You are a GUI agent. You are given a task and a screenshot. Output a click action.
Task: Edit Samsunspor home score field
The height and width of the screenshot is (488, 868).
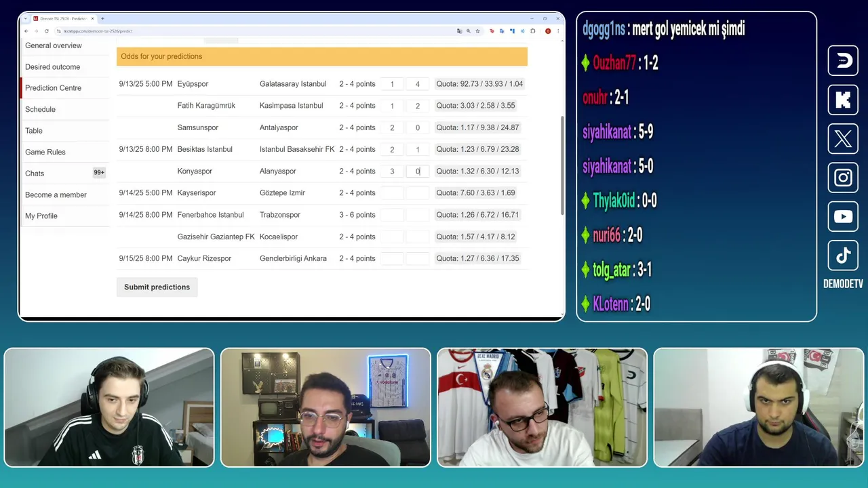point(392,127)
